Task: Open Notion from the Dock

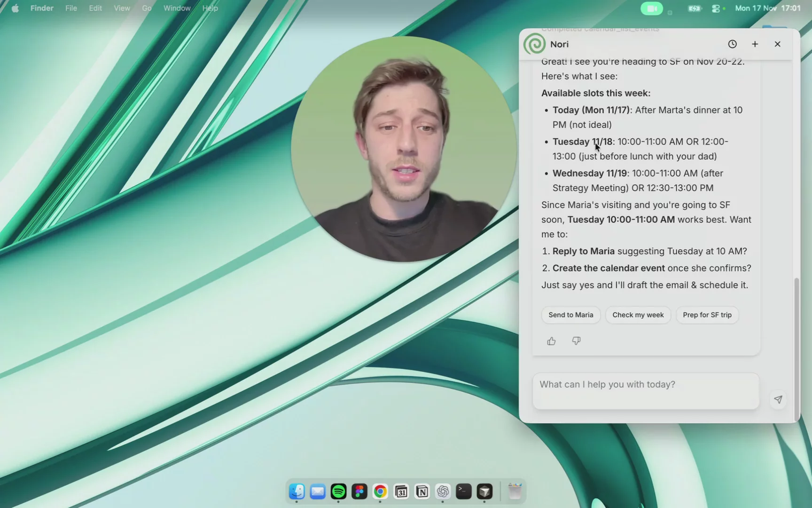Action: click(422, 491)
